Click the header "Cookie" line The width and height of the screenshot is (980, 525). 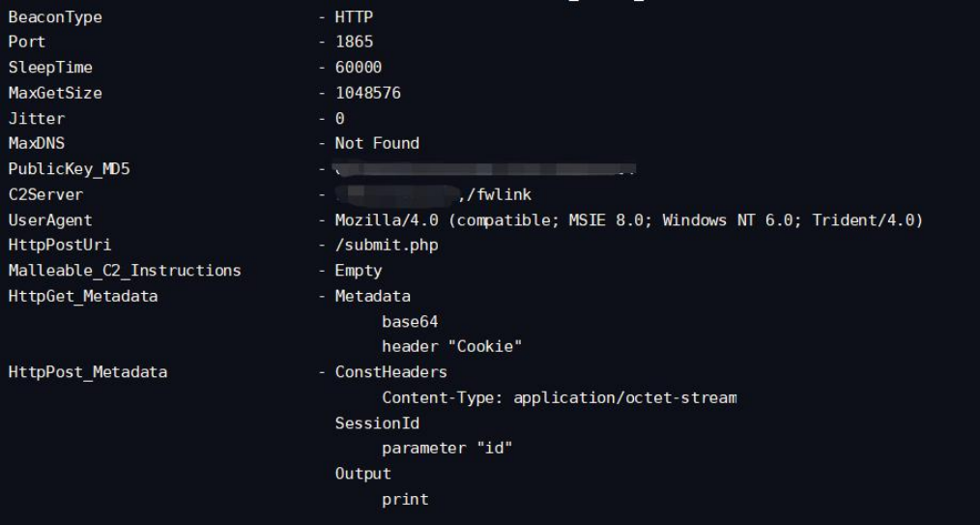pyautogui.click(x=452, y=347)
